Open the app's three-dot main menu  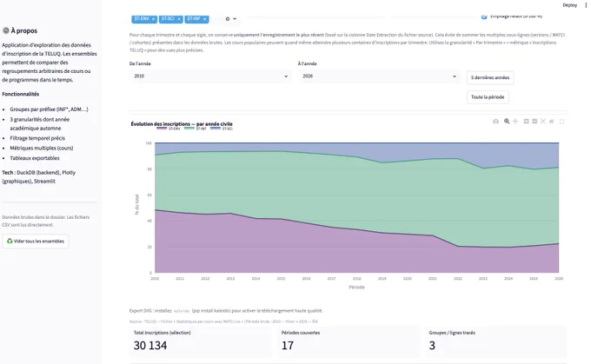click(x=586, y=5)
